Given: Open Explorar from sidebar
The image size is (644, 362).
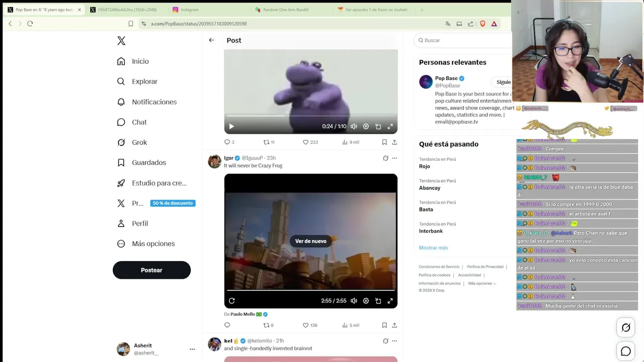Looking at the screenshot, I should tap(137, 81).
